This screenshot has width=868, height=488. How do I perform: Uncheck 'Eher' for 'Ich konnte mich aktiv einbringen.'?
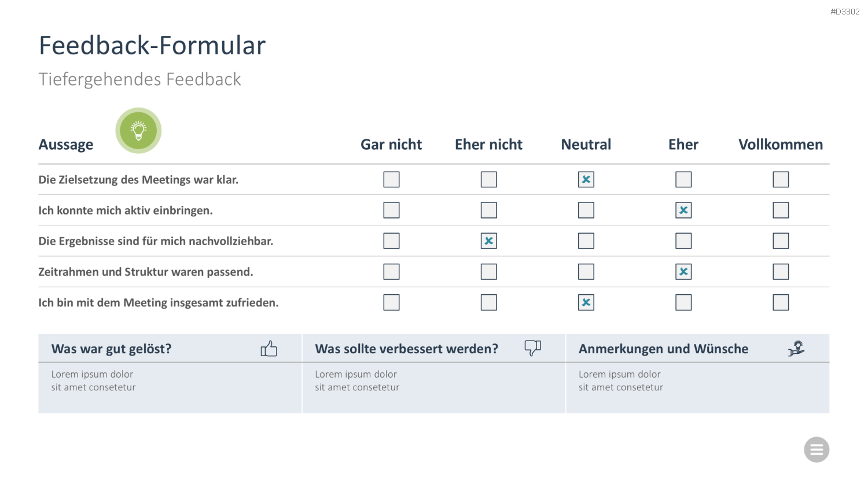coord(683,210)
